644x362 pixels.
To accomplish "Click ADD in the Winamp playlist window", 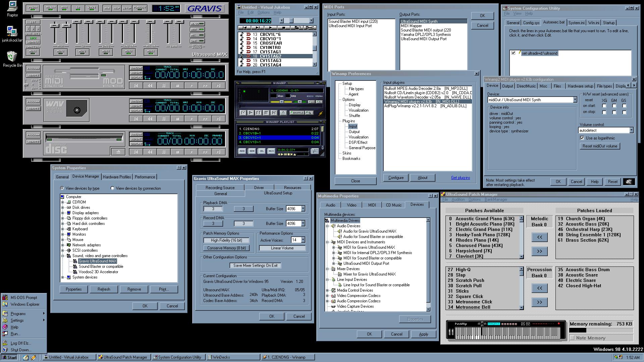I will (242, 151).
